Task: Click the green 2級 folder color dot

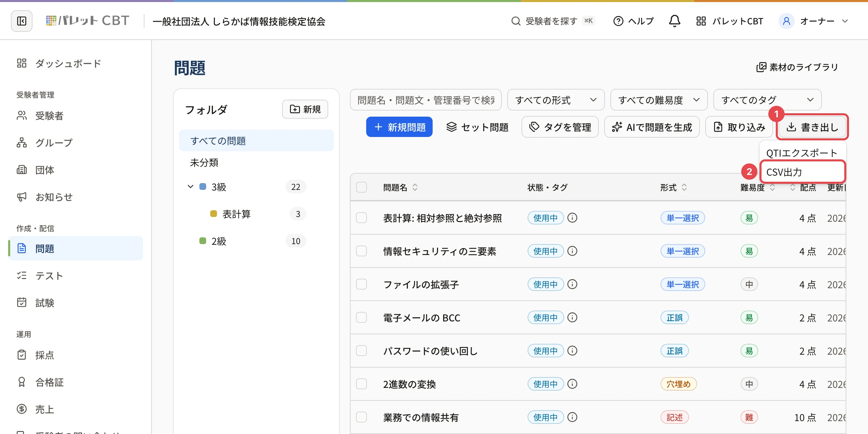Action: click(x=203, y=241)
